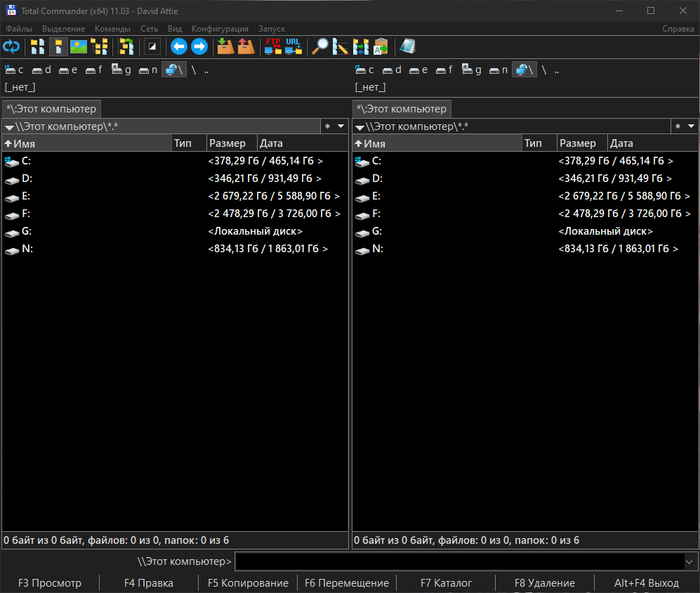Open right panel favorites asterisk button
This screenshot has height=593, width=700.
678,126
